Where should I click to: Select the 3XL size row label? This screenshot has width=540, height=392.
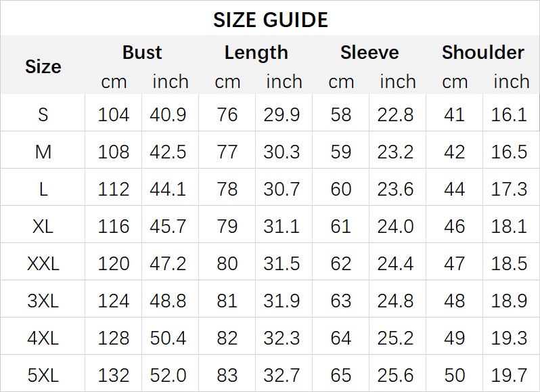[43, 301]
